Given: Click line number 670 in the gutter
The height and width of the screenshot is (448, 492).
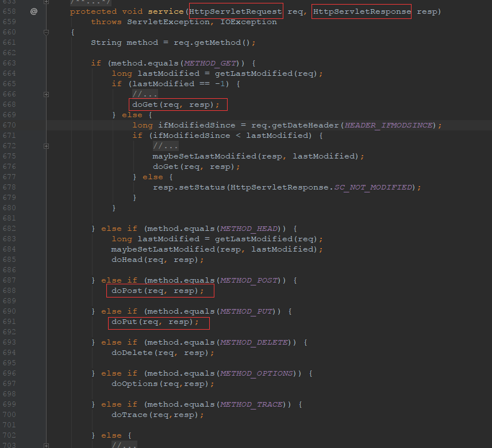Looking at the screenshot, I should [x=9, y=125].
